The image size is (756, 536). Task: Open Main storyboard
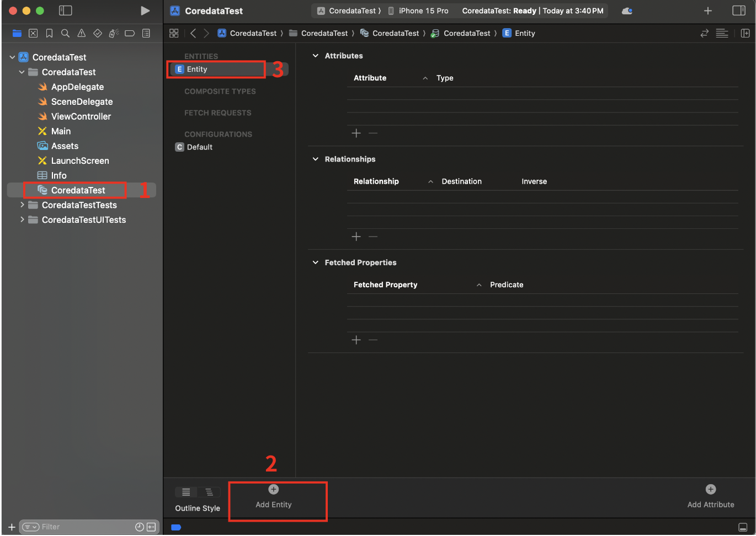click(x=54, y=131)
